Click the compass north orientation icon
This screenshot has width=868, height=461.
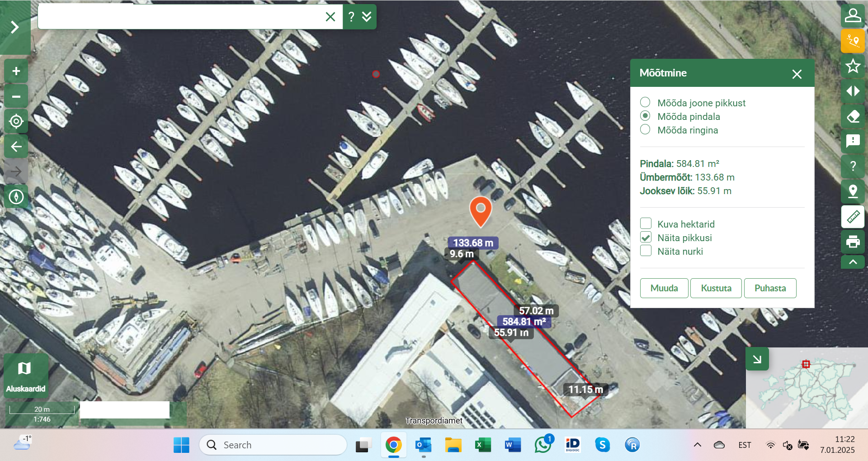16,197
